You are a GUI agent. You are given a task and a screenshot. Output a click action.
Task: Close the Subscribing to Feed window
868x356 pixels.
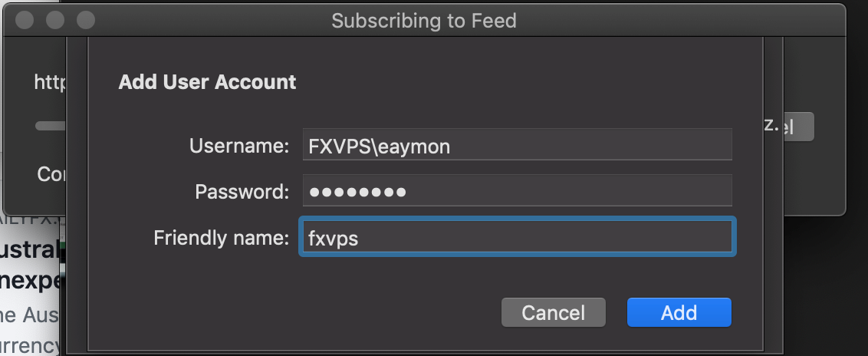tap(25, 21)
